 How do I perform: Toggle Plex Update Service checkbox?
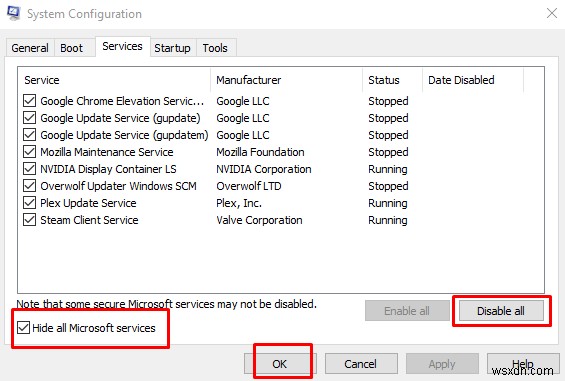tap(29, 203)
